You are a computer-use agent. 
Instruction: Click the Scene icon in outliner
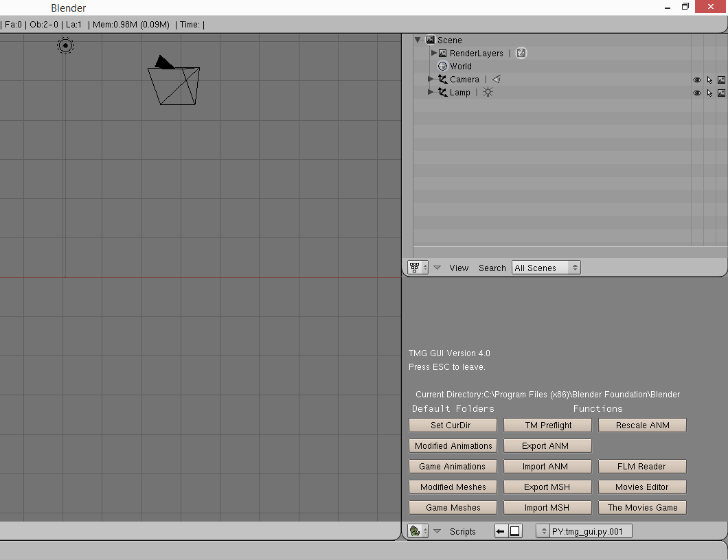[x=431, y=40]
